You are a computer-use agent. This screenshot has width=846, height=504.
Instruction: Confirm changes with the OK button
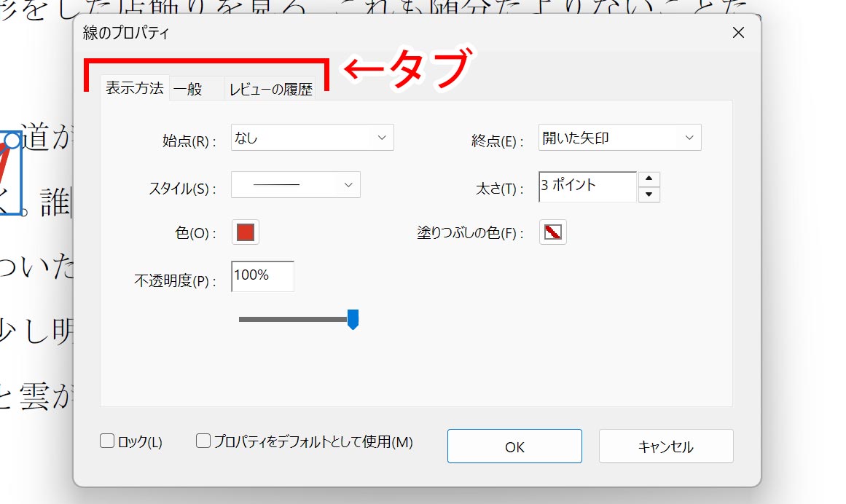[x=514, y=446]
